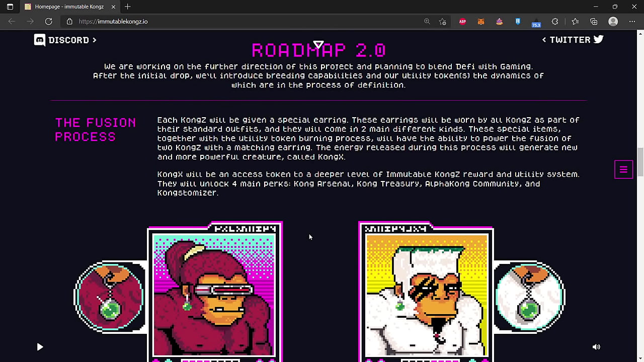This screenshot has height=362, width=644.
Task: Mute audio with the speaker icon
Action: click(x=596, y=347)
